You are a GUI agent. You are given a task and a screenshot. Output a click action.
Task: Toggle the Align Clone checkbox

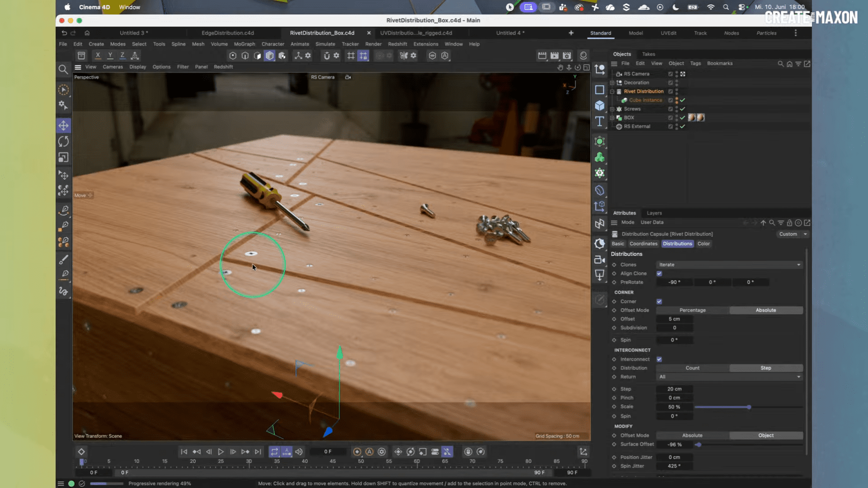[x=659, y=273]
